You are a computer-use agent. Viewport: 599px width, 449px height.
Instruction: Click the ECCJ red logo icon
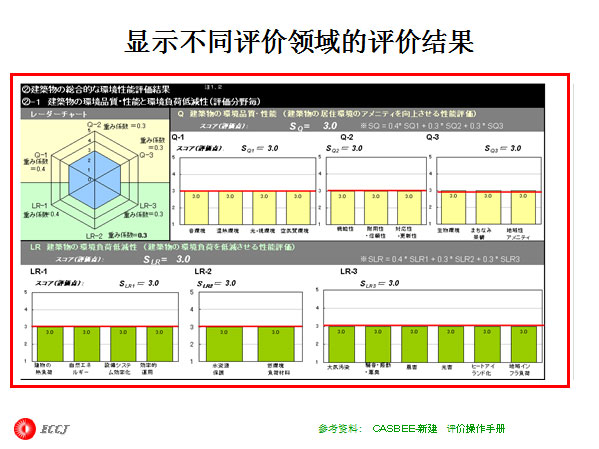pos(24,429)
